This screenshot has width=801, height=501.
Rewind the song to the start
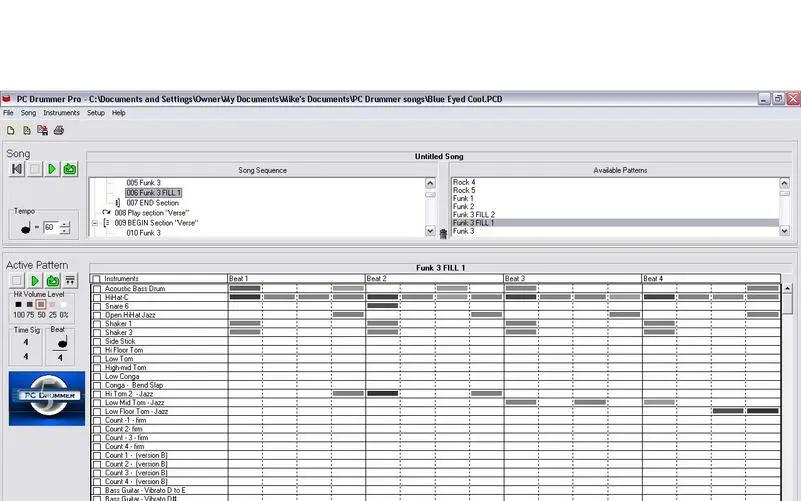[17, 169]
